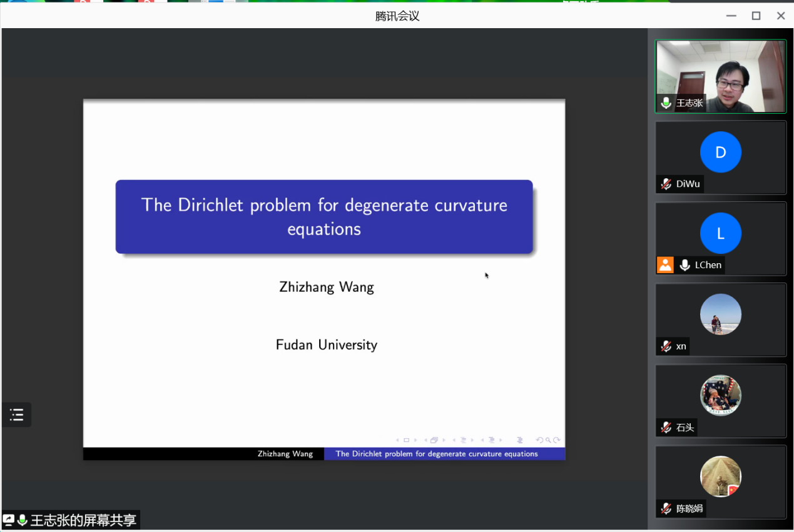Click 石头's muted microphone indicator
Viewport: 794px width, 532px height.
tap(666, 428)
